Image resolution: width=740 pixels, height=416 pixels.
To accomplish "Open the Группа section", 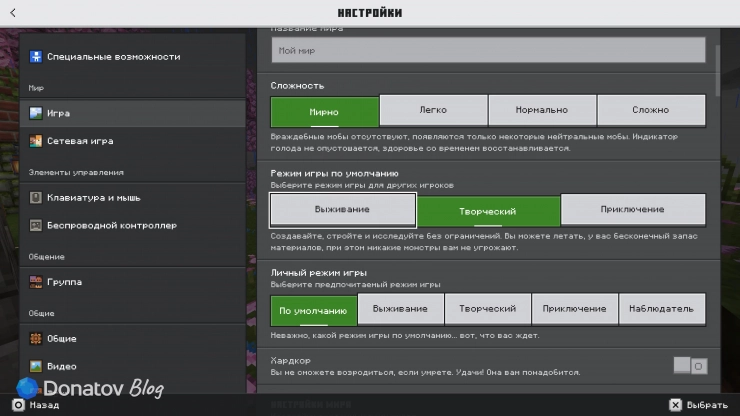I will click(133, 282).
